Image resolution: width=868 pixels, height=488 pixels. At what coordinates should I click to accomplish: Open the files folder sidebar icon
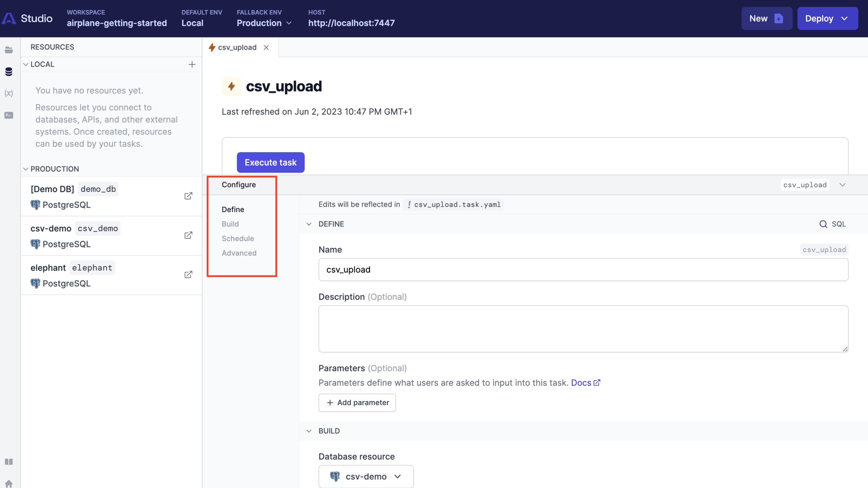coord(9,50)
